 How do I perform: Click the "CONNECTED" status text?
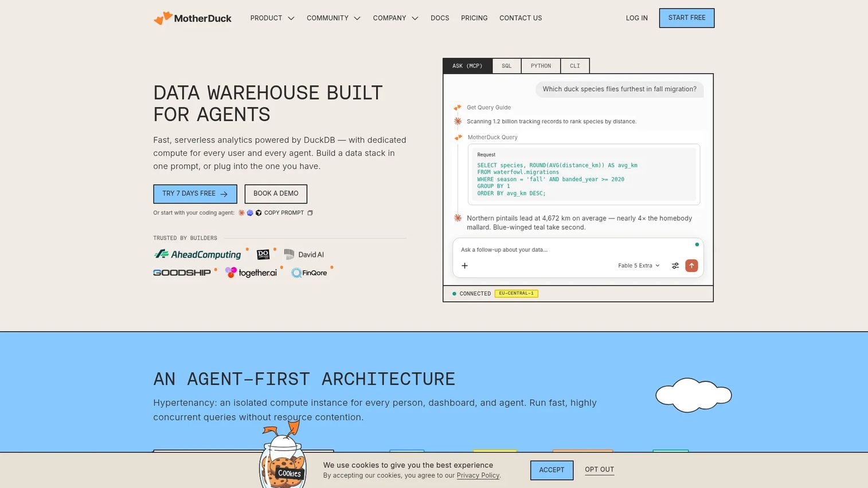[475, 294]
